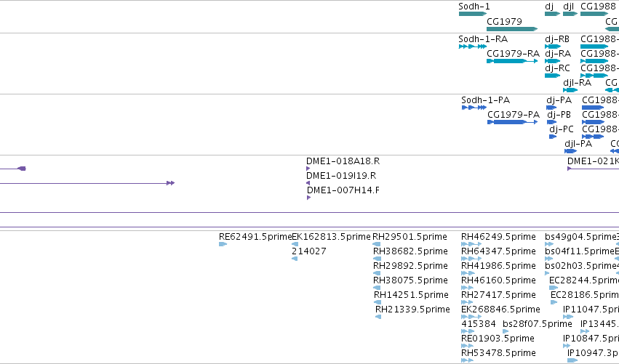The width and height of the screenshot is (619, 364).
Task: Select EST label RH41986.5prime
Action: (x=498, y=266)
